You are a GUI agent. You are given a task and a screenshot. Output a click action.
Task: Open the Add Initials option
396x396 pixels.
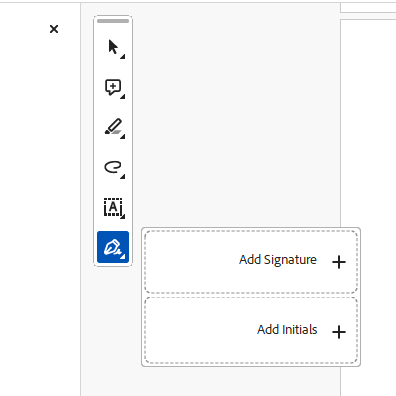click(x=251, y=331)
